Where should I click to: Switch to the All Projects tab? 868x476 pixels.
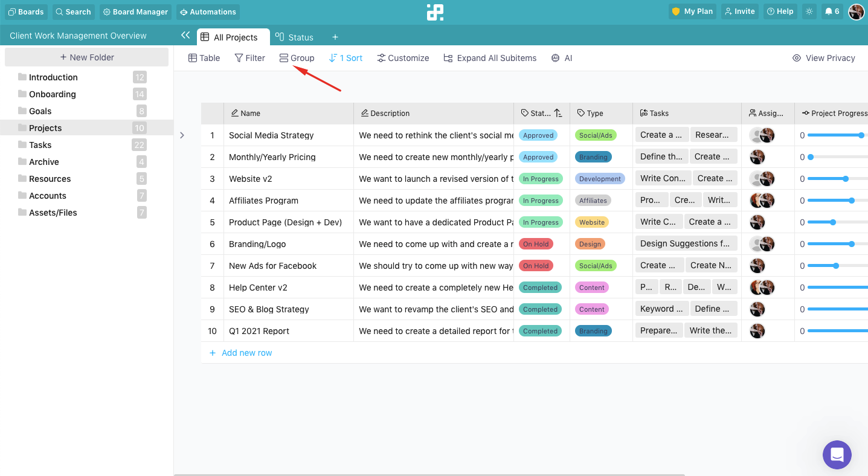(233, 37)
